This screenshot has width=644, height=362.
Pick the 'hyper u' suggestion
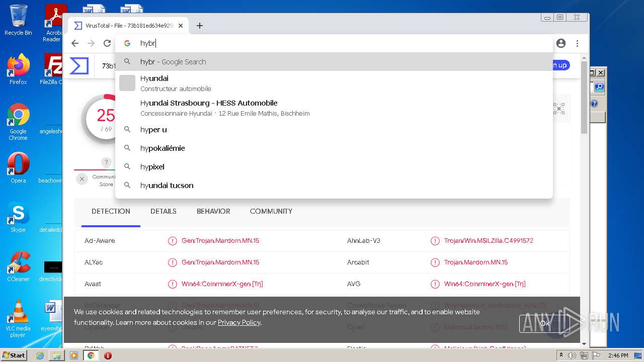[x=334, y=130]
